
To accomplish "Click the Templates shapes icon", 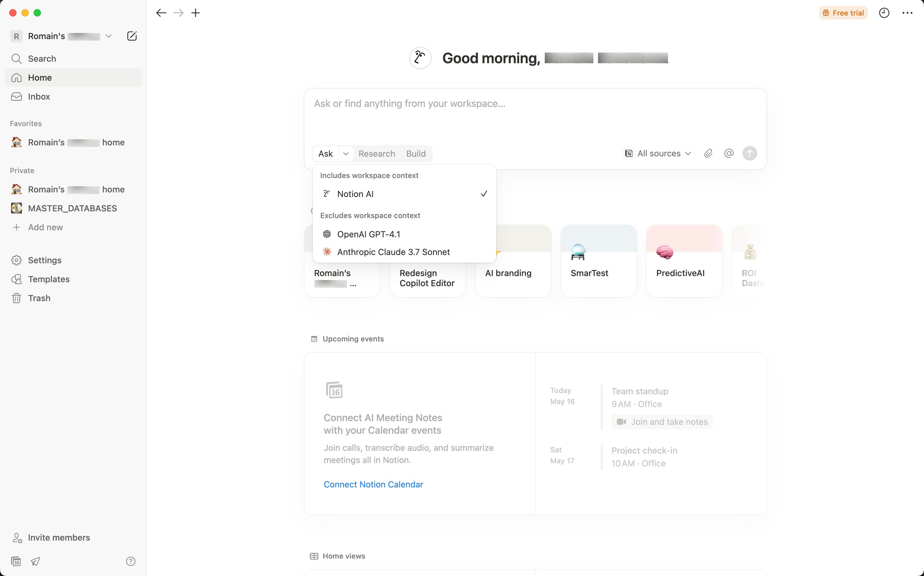I will tap(16, 279).
